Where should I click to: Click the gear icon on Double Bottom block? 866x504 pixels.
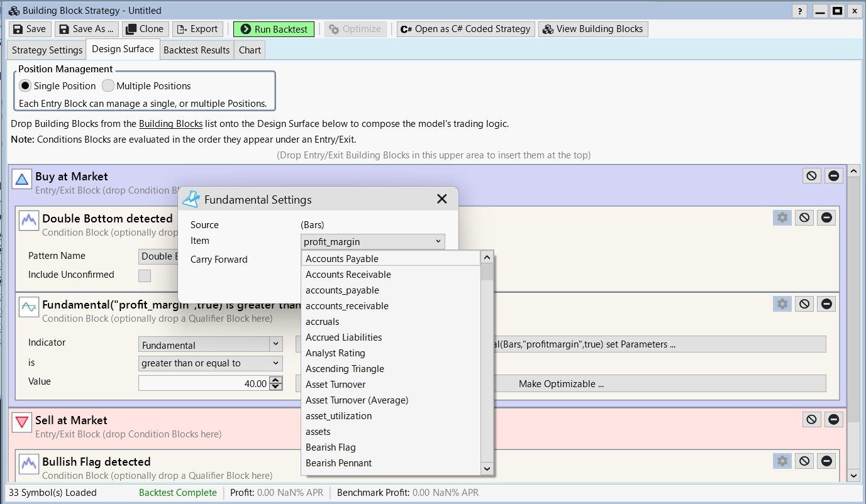point(782,217)
